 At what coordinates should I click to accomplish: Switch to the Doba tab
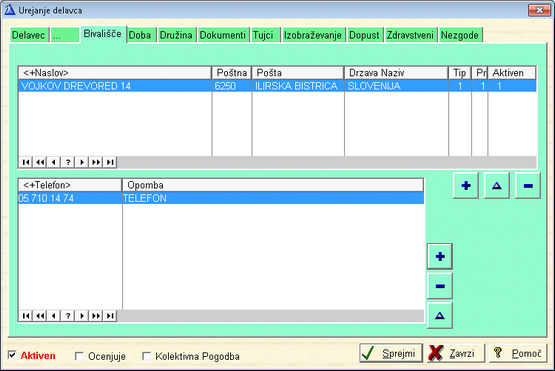(141, 35)
